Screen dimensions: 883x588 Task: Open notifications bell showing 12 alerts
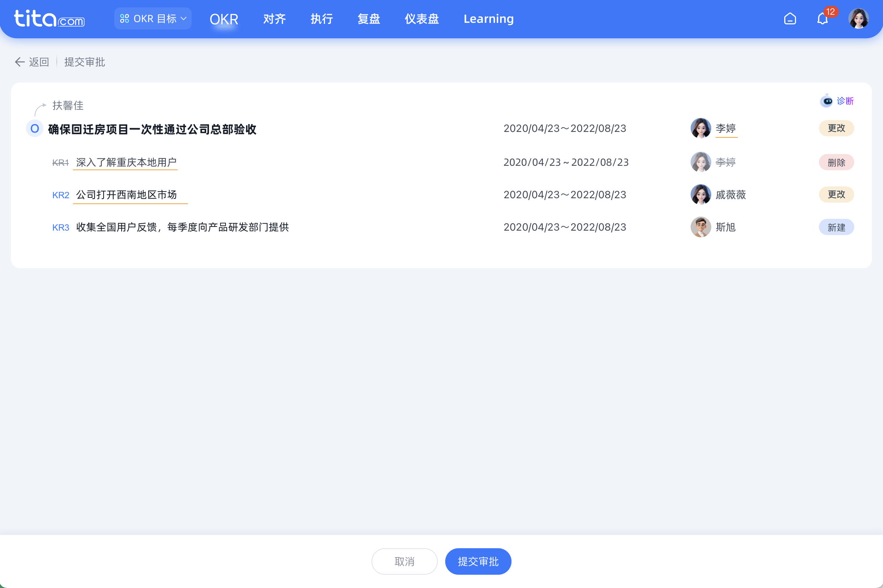(822, 18)
